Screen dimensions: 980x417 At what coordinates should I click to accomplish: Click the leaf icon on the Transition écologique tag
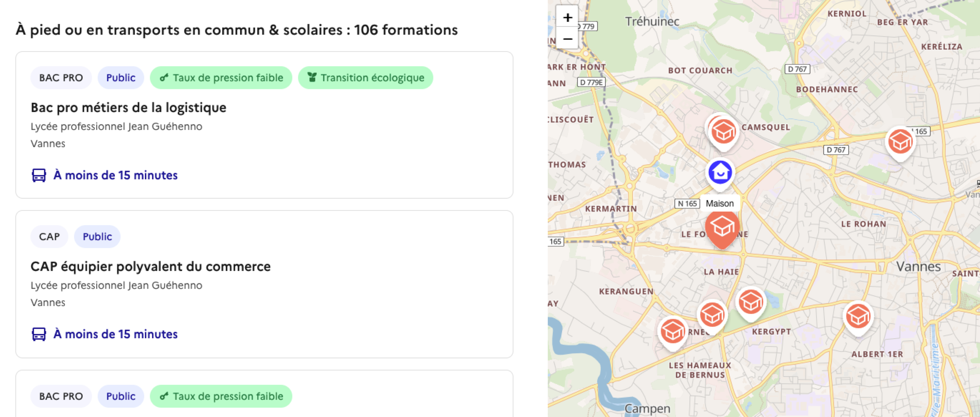(x=312, y=77)
